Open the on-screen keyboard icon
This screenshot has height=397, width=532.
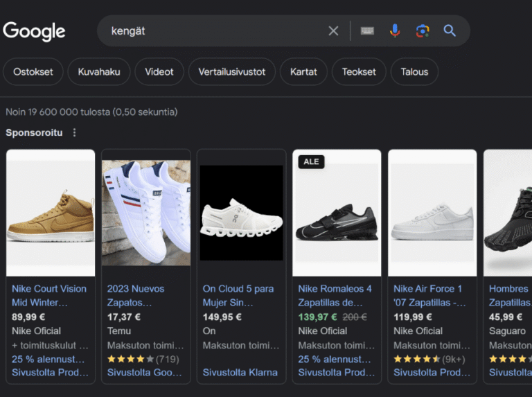point(367,31)
